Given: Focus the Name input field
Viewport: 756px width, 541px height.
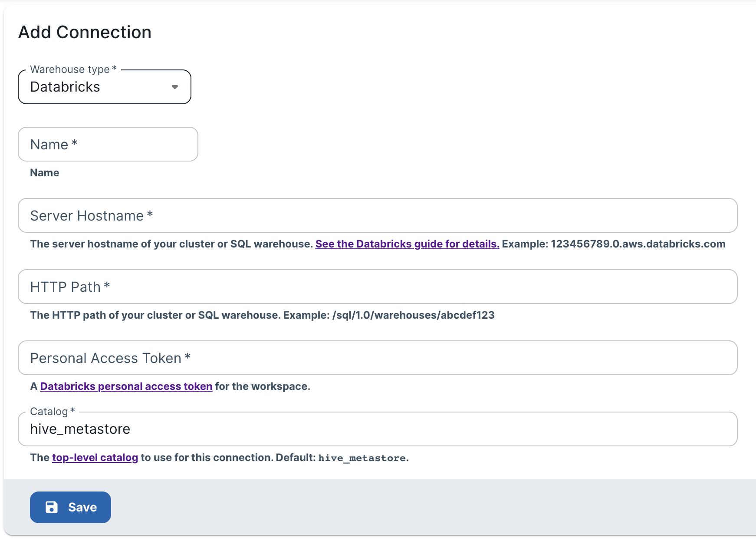Looking at the screenshot, I should coord(108,144).
